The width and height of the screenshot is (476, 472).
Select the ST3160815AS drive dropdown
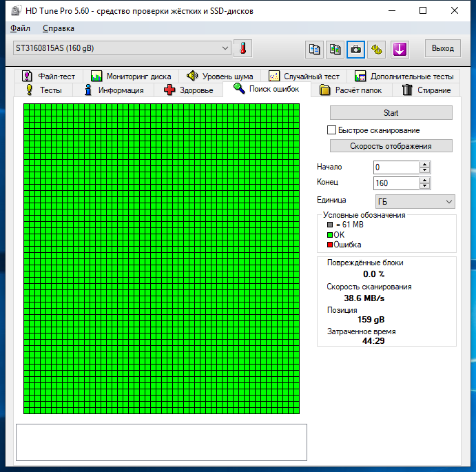point(122,48)
